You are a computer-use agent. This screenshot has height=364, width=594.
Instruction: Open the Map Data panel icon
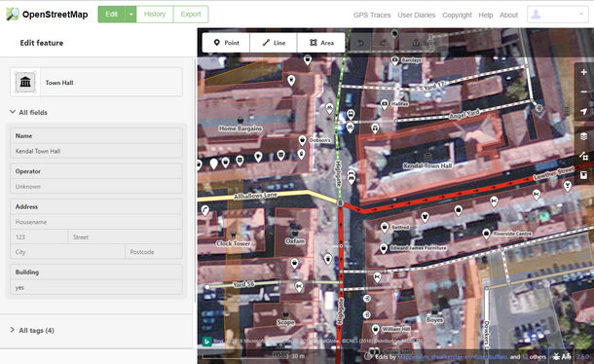[x=583, y=156]
